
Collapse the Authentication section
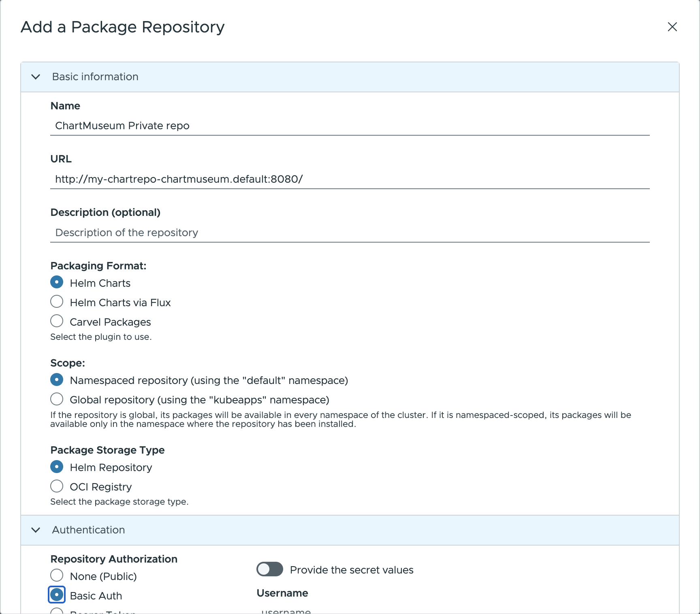tap(36, 531)
